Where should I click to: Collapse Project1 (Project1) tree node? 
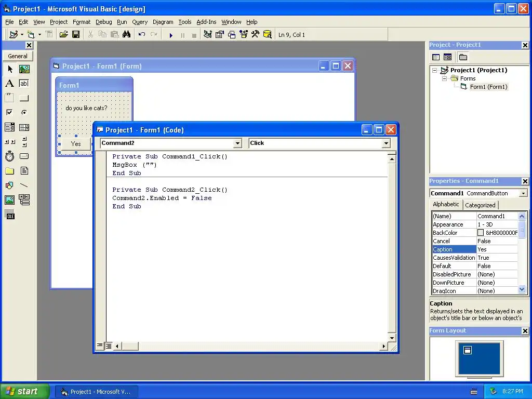[435, 70]
